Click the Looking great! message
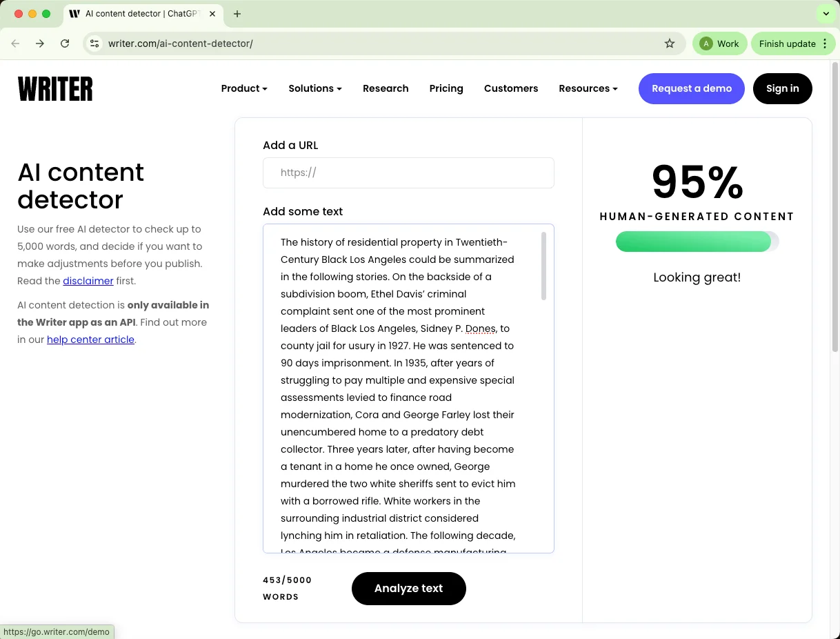This screenshot has height=639, width=840. [x=697, y=277]
